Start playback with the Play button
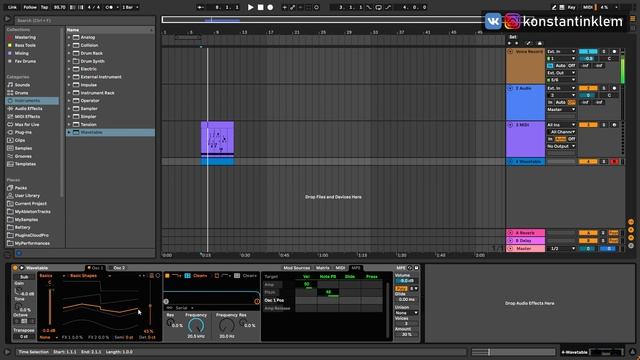Image resolution: width=640 pixels, height=360 pixels. point(251,7)
